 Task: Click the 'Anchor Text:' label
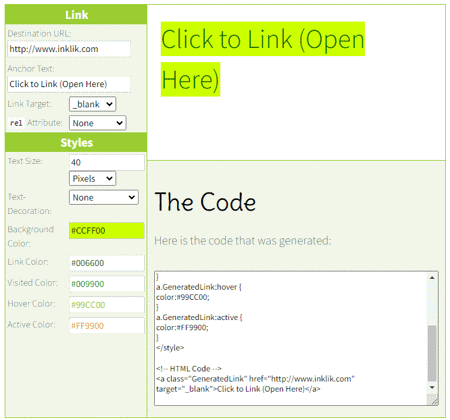31,69
